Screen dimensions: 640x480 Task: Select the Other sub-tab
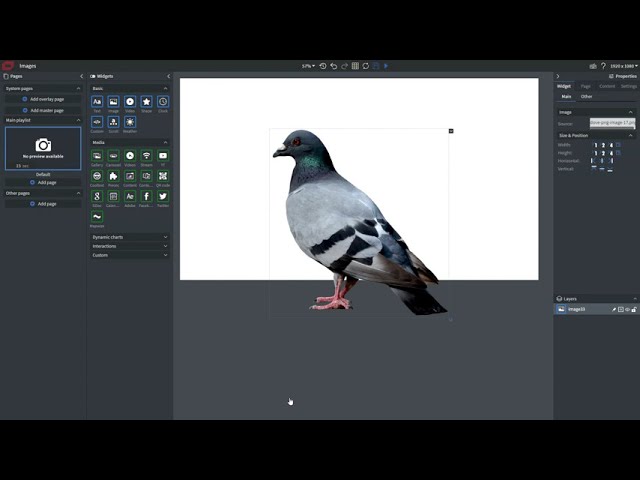[x=587, y=97]
